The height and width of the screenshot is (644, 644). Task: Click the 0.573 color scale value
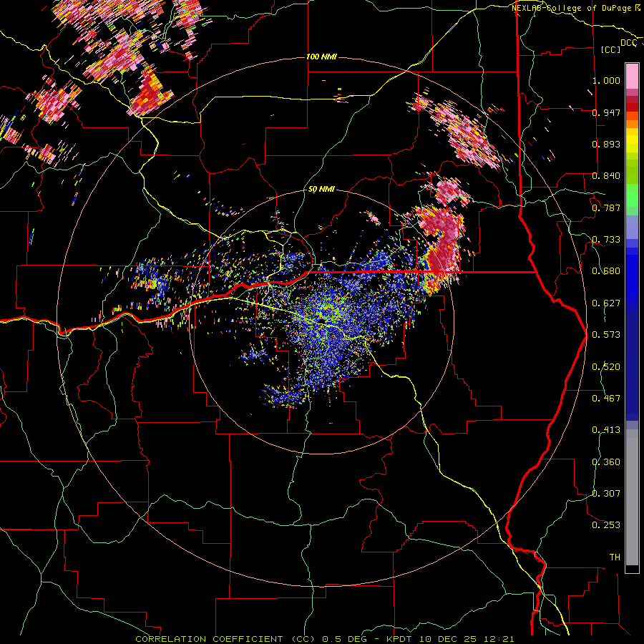click(x=606, y=335)
